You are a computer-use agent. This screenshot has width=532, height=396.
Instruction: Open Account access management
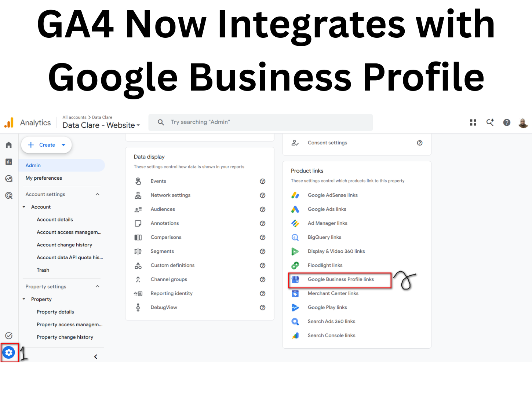click(69, 232)
